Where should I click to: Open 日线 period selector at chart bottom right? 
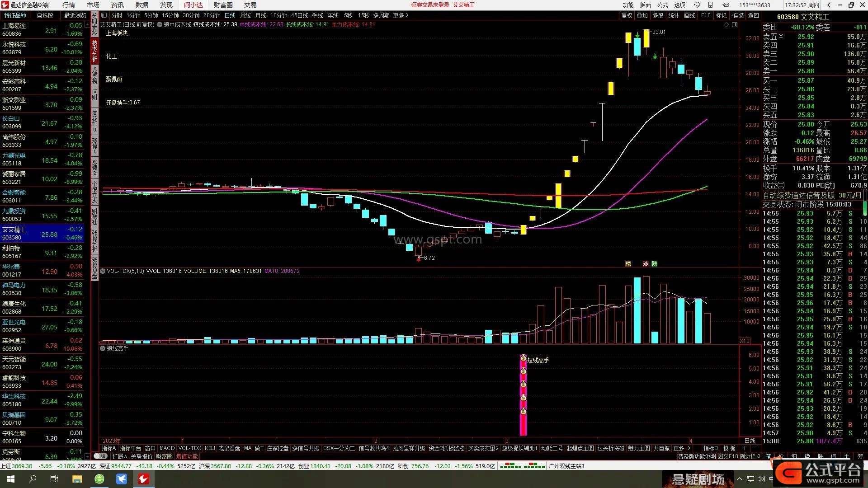[x=750, y=441]
